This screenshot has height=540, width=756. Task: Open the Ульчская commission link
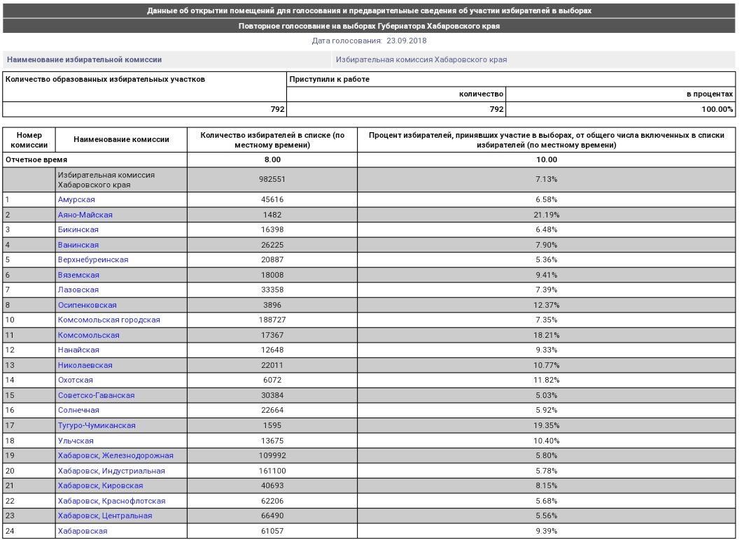[76, 441]
